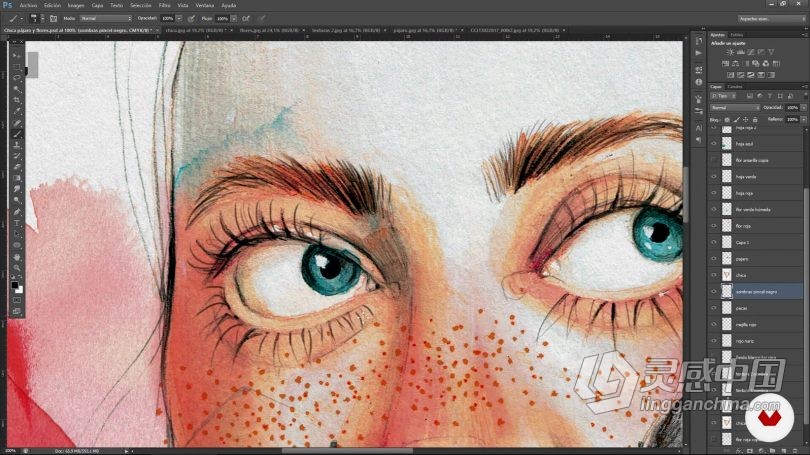
Task: Open the tool preset picker arrow
Action: 22,19
